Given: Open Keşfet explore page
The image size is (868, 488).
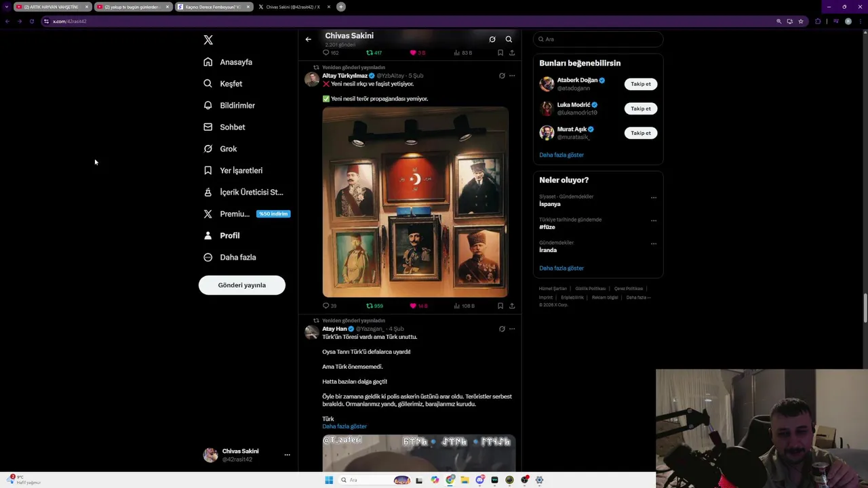Looking at the screenshot, I should point(223,83).
